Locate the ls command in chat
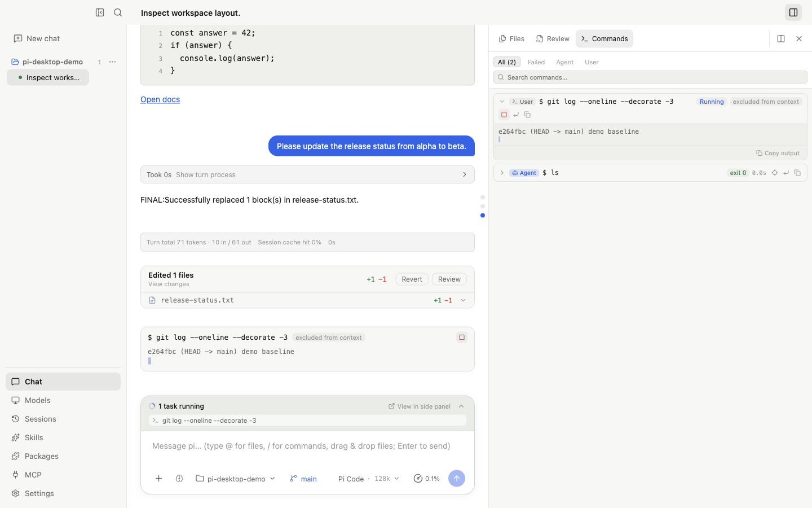This screenshot has width=812, height=508. [775, 173]
